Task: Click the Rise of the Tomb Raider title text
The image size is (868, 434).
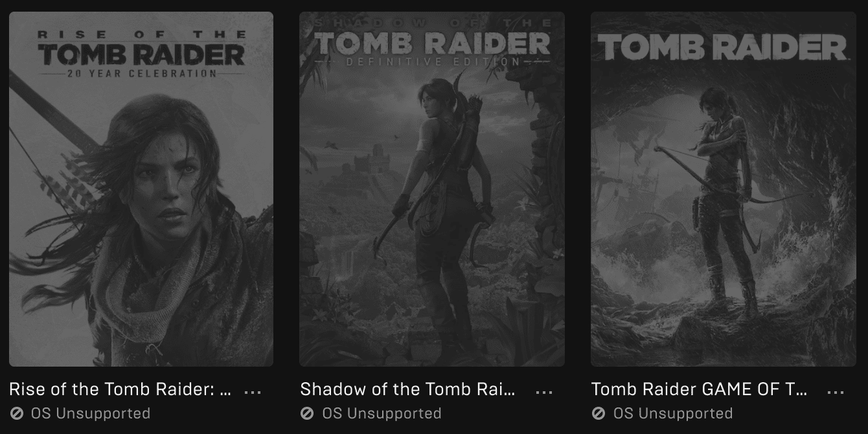Action: 120,389
